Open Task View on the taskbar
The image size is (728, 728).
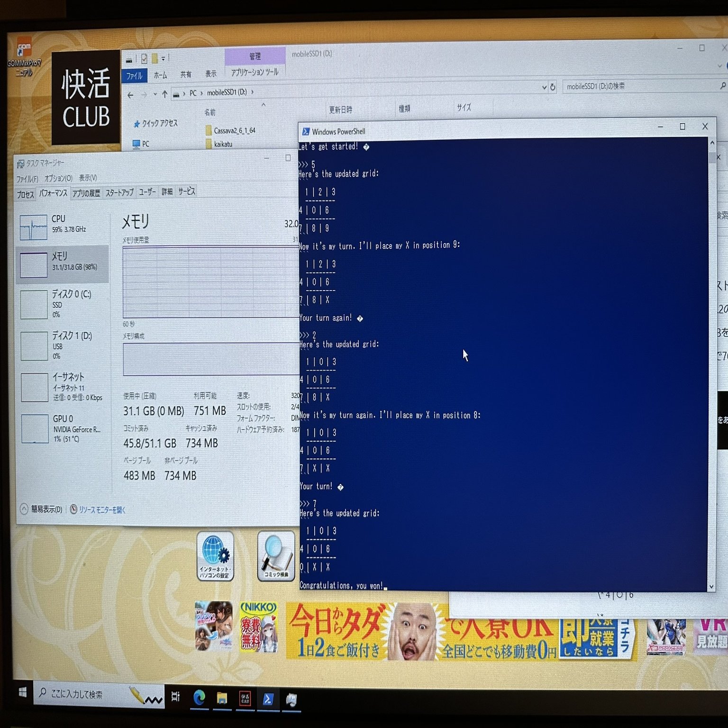click(x=175, y=696)
